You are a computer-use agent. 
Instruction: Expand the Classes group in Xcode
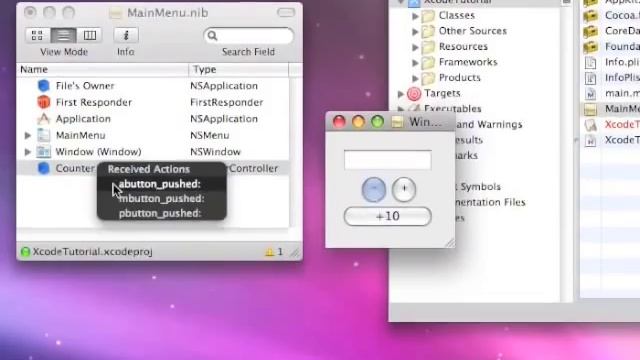tap(416, 16)
